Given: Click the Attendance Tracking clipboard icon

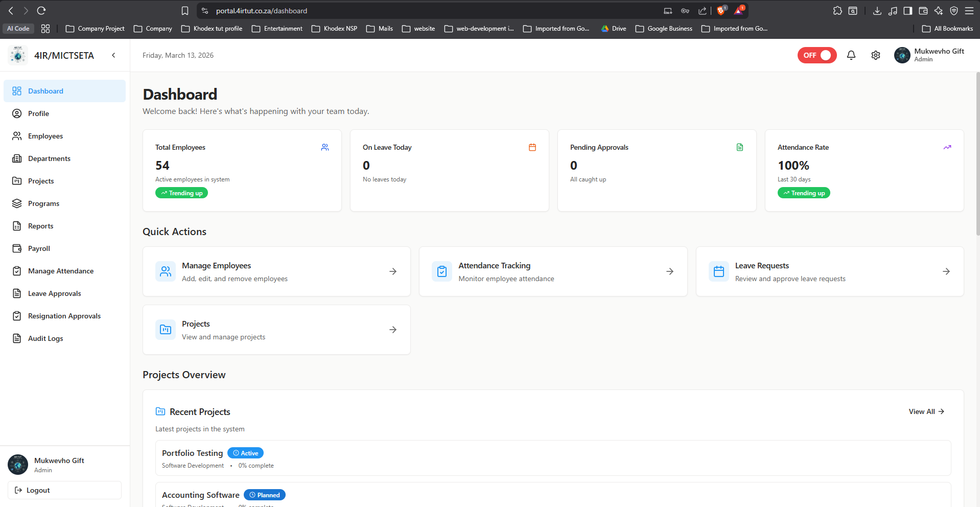Looking at the screenshot, I should pyautogui.click(x=442, y=271).
